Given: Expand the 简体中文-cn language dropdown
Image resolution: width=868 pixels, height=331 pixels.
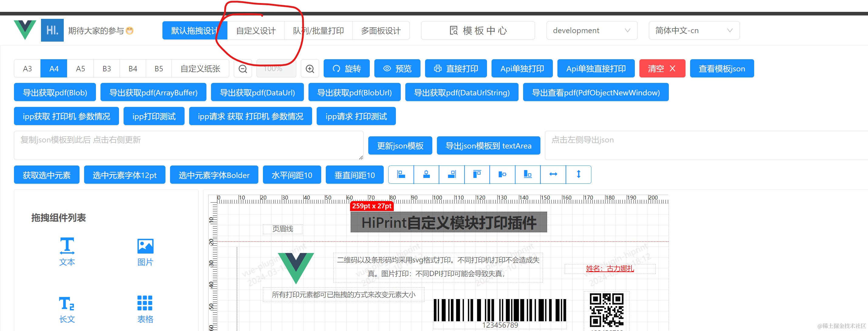Looking at the screenshot, I should 694,31.
